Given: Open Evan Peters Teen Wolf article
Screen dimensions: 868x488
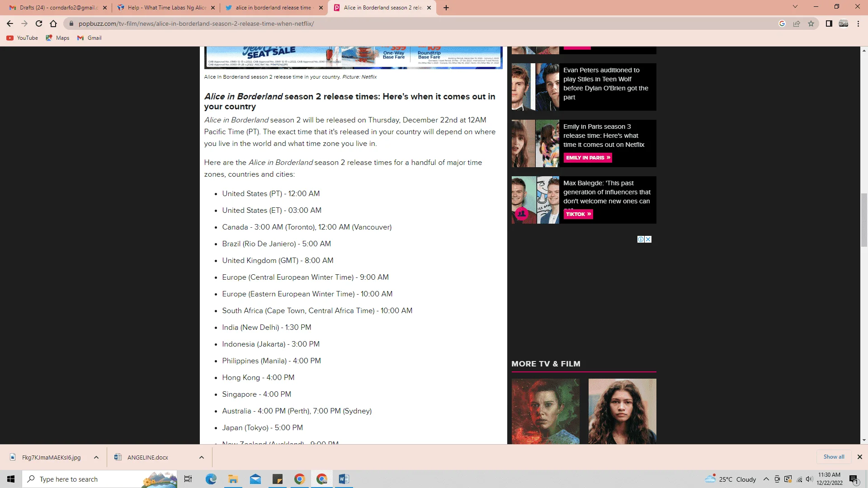Looking at the screenshot, I should click(606, 84).
